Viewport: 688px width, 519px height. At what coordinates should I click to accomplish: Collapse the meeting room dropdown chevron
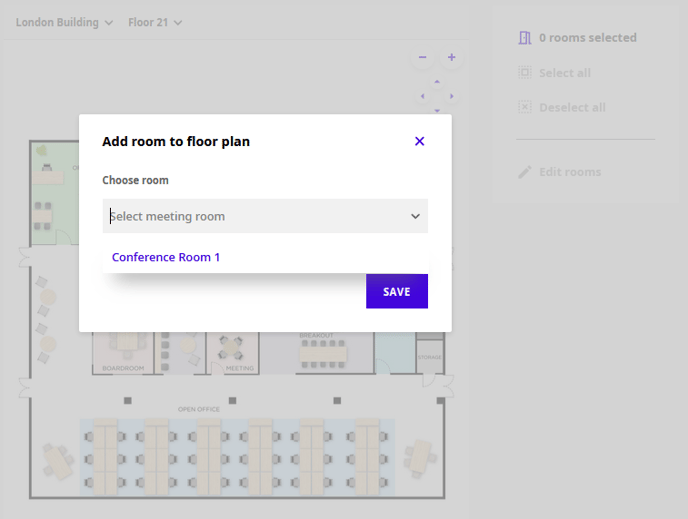(415, 216)
